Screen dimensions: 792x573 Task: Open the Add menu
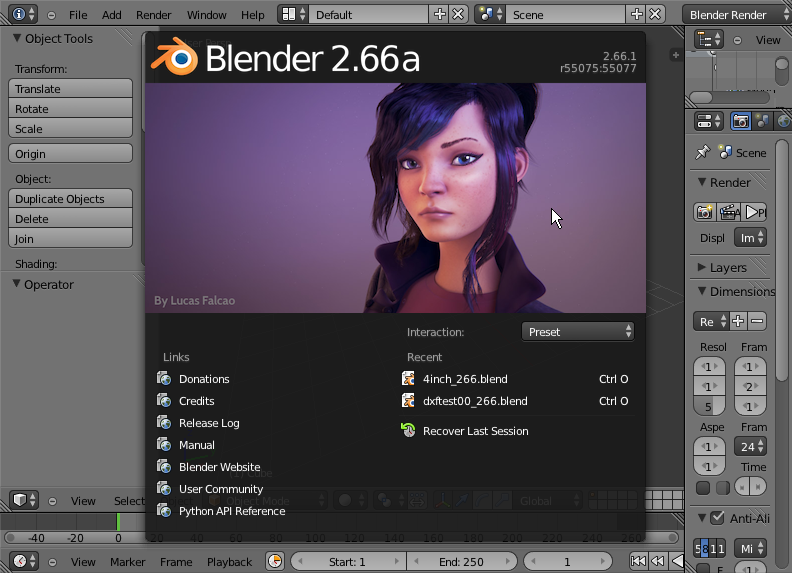click(x=111, y=15)
